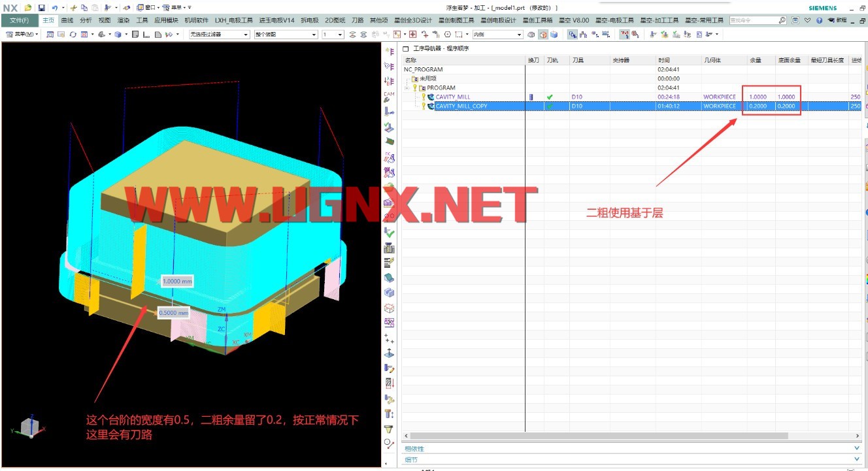Select the CAVITY_MILL operation row
Screen dimensions: 868x471
coord(632,97)
